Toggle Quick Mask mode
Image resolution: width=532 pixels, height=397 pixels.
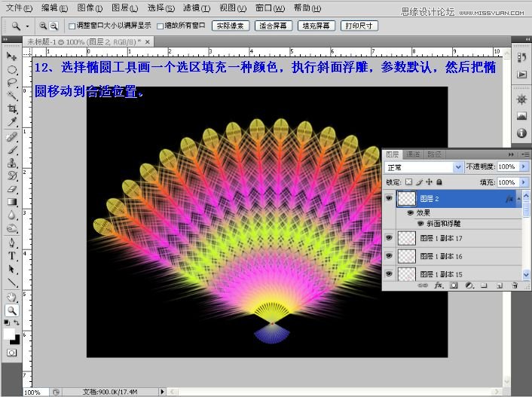(11, 353)
